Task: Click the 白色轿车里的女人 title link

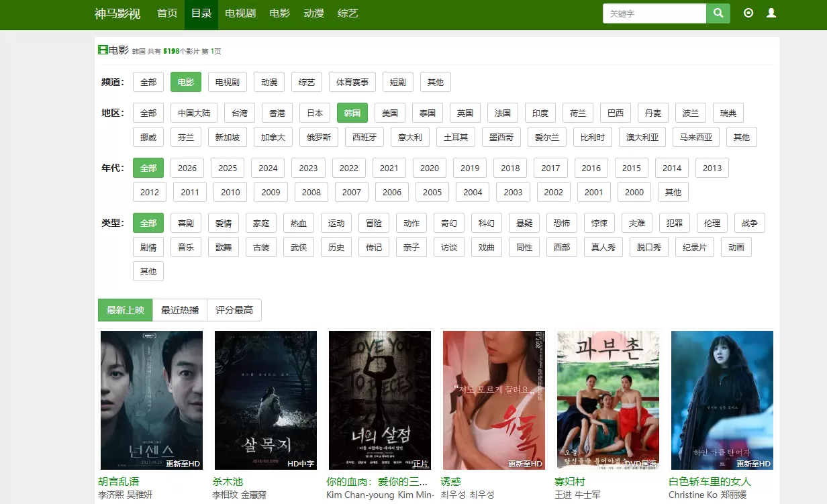Action: [x=710, y=481]
